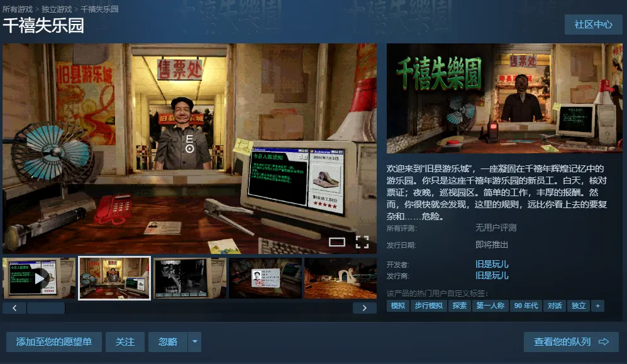627x364 pixels.
Task: Select the ID card screenshot thumbnail
Action: click(x=265, y=278)
